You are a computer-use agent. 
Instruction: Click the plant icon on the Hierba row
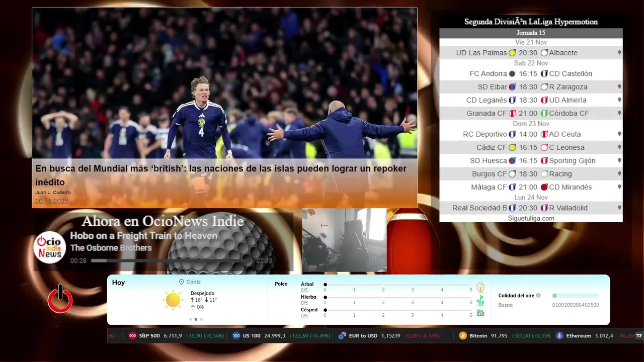pyautogui.click(x=480, y=300)
